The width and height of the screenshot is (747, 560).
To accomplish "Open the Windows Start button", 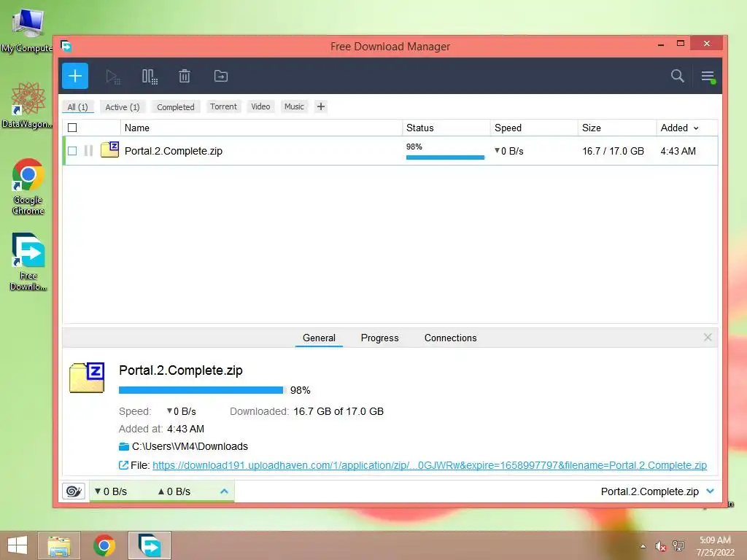I will pyautogui.click(x=18, y=545).
